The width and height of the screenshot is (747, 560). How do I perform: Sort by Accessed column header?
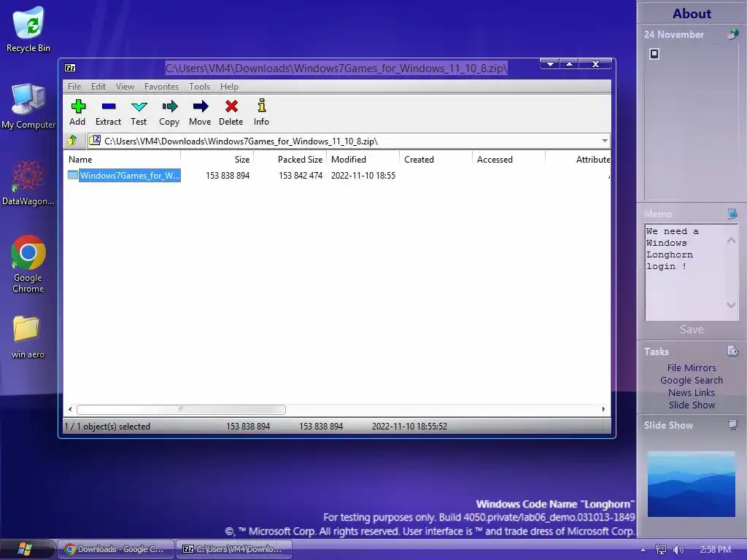tap(508, 160)
